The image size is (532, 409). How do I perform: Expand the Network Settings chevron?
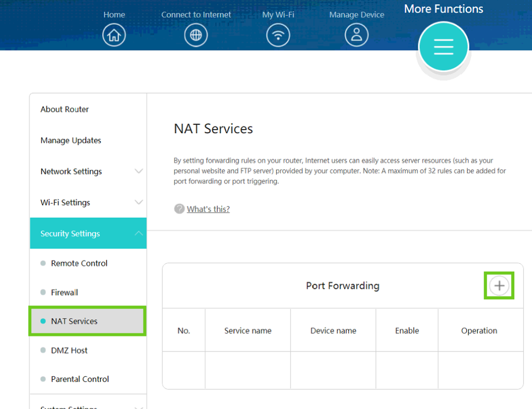[x=139, y=171]
